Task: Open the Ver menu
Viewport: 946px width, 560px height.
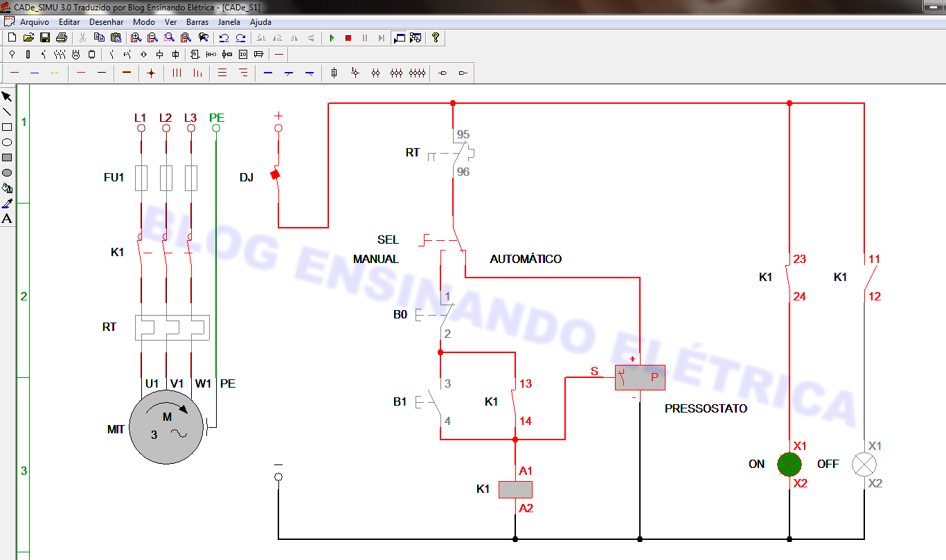Action: tap(170, 22)
